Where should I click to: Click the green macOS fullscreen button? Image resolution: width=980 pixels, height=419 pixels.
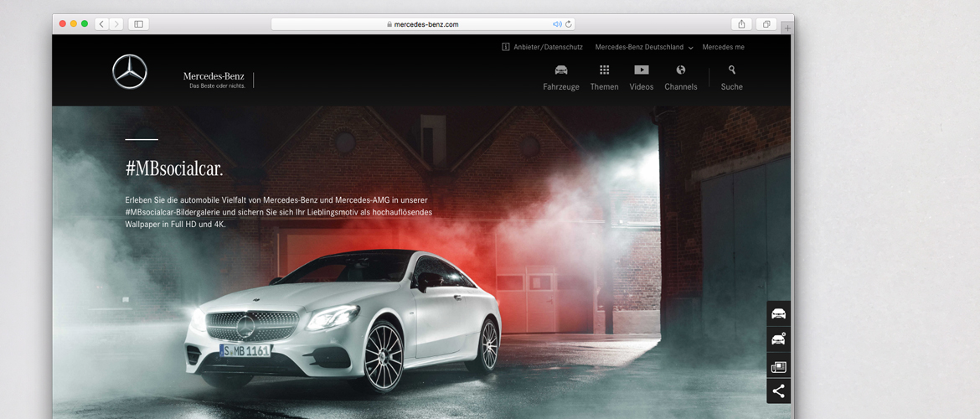pyautogui.click(x=85, y=23)
